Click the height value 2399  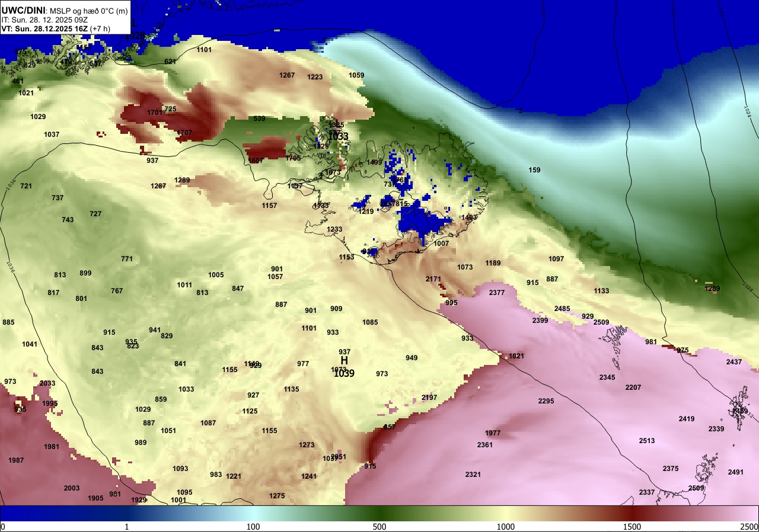pyautogui.click(x=540, y=321)
